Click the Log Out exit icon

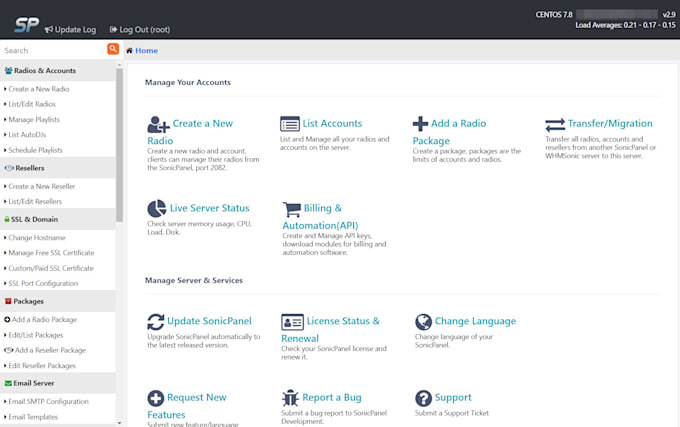click(x=113, y=29)
